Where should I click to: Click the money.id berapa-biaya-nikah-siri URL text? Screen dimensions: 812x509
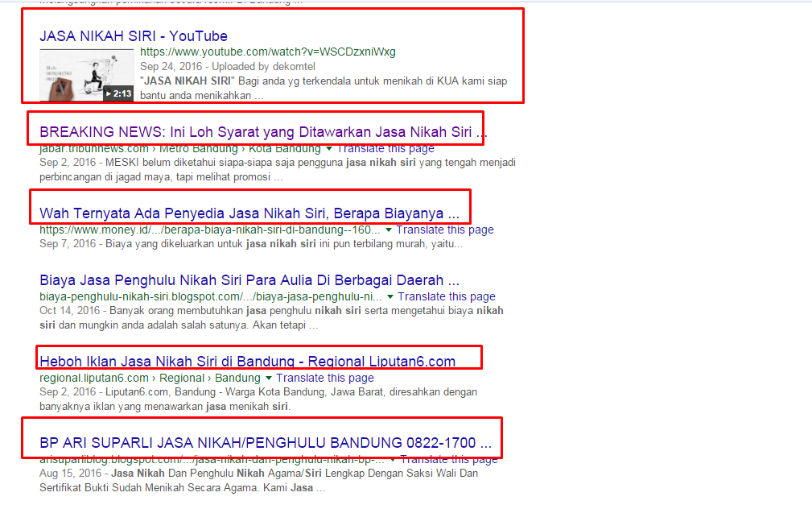click(x=210, y=230)
